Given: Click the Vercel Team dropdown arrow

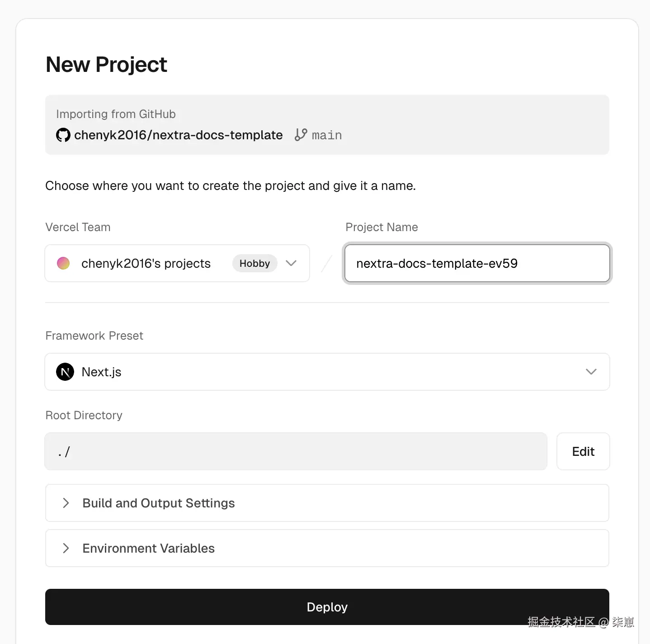Looking at the screenshot, I should click(x=291, y=263).
